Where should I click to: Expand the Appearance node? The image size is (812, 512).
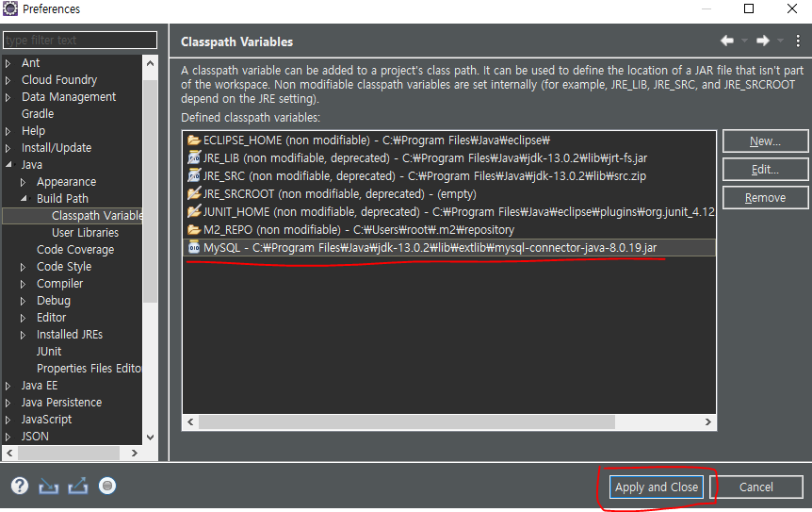click(x=24, y=182)
